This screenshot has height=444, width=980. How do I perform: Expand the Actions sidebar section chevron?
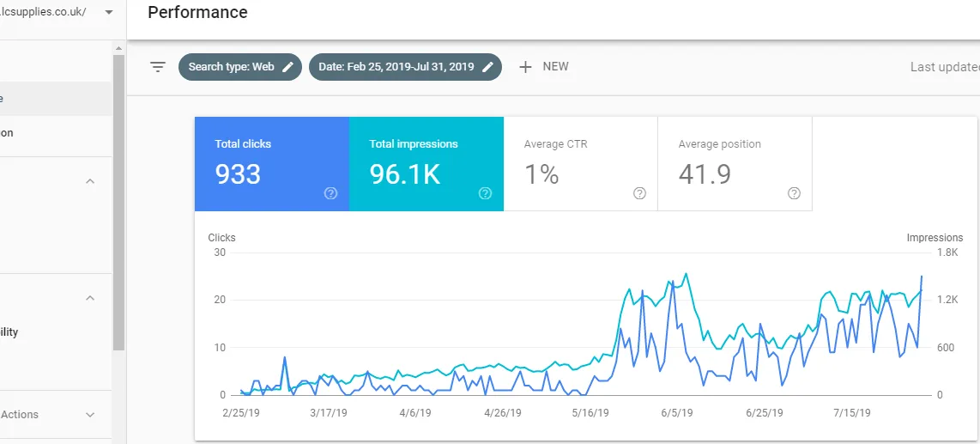[x=90, y=415]
